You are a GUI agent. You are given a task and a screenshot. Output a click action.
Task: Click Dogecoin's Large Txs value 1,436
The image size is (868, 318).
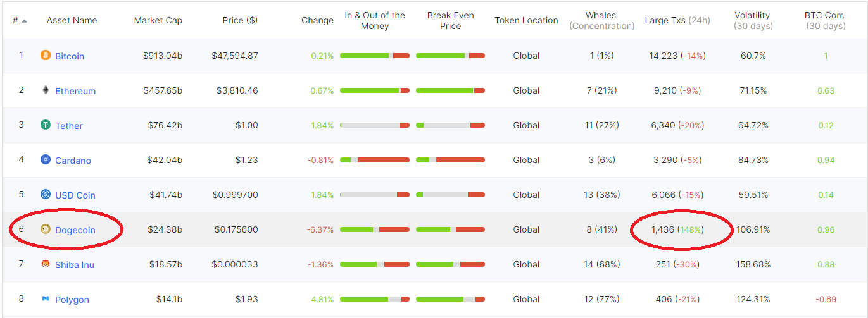point(663,229)
